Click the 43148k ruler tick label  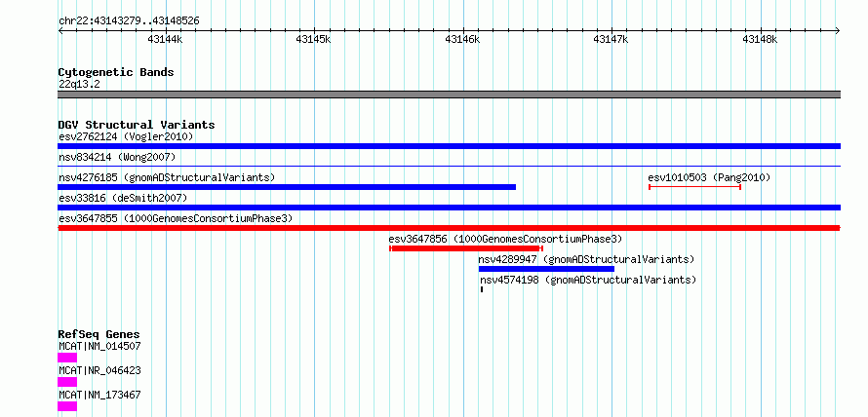click(760, 39)
